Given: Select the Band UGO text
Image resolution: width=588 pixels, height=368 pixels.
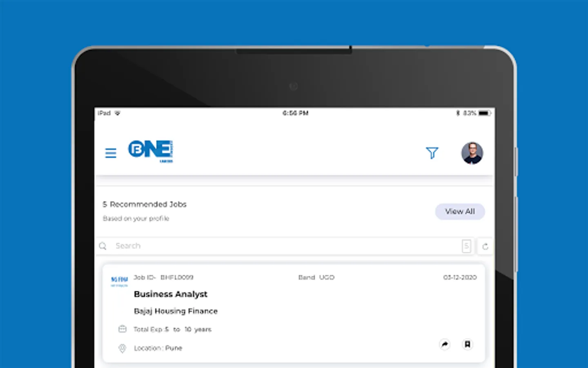Looking at the screenshot, I should click(x=316, y=277).
